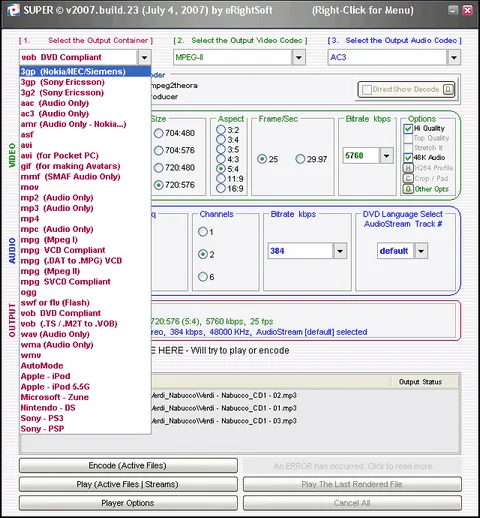The height and width of the screenshot is (518, 480).
Task: Click the H icon beside H264 Profile
Action: pyautogui.click(x=408, y=168)
